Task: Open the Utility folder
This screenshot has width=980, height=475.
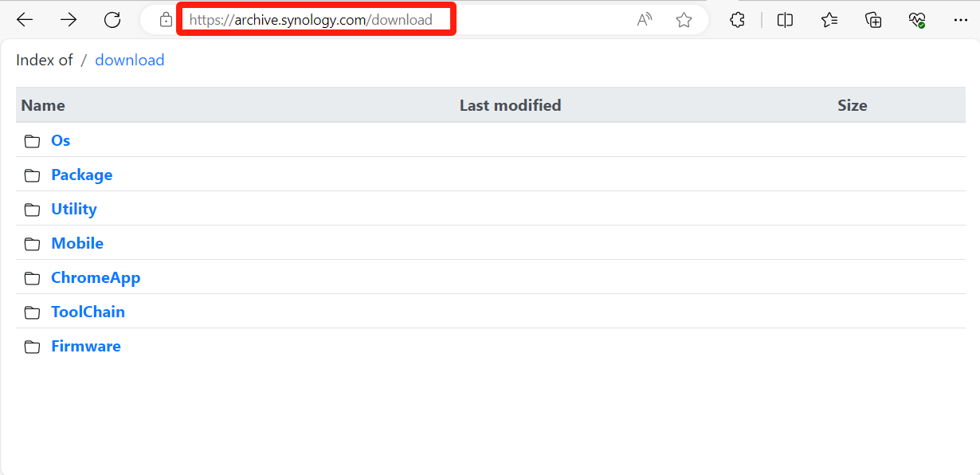Action: tap(74, 209)
